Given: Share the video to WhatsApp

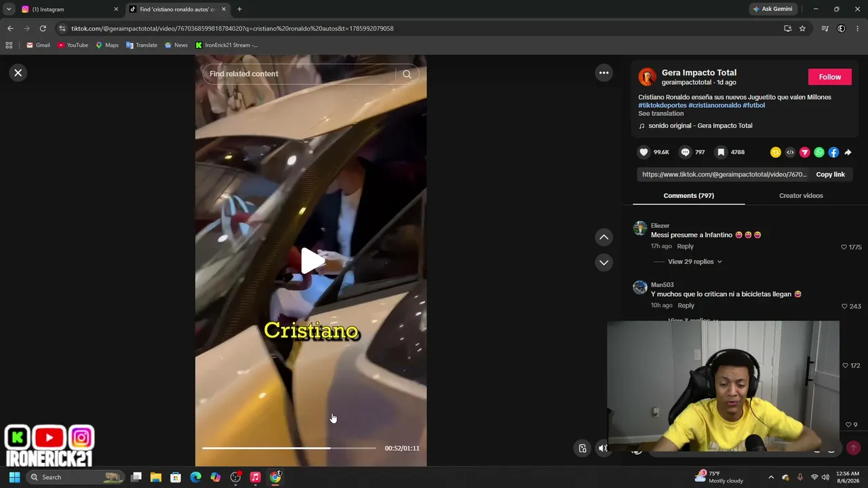Looking at the screenshot, I should point(819,152).
